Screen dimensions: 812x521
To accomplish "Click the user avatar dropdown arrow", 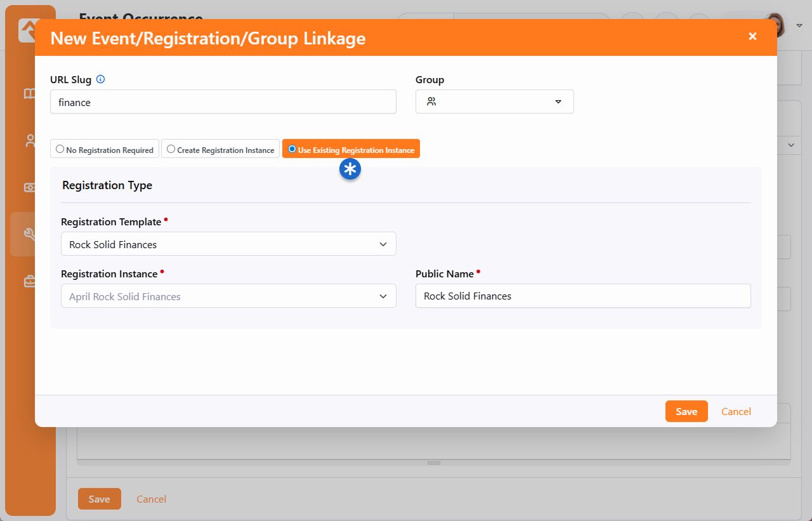I will click(x=799, y=26).
